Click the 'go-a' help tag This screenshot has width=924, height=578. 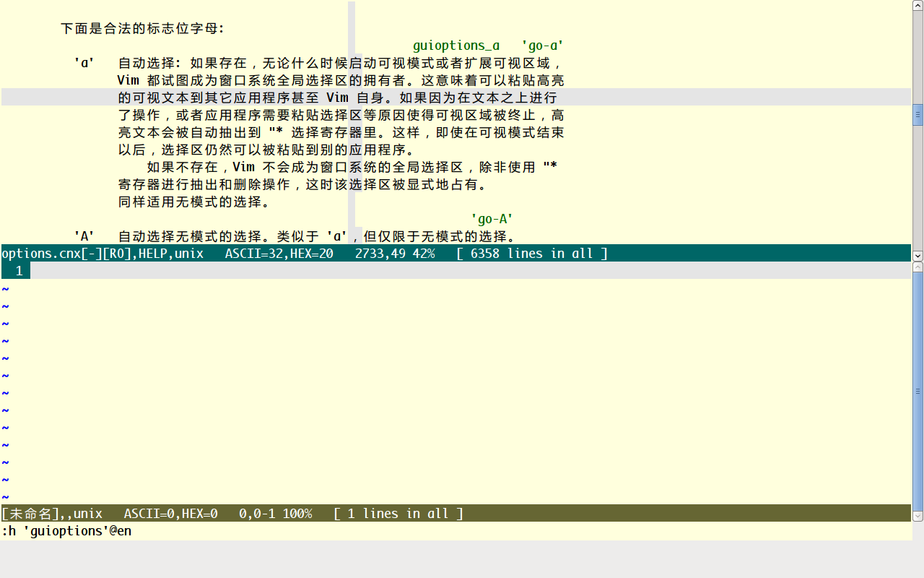[x=542, y=46]
